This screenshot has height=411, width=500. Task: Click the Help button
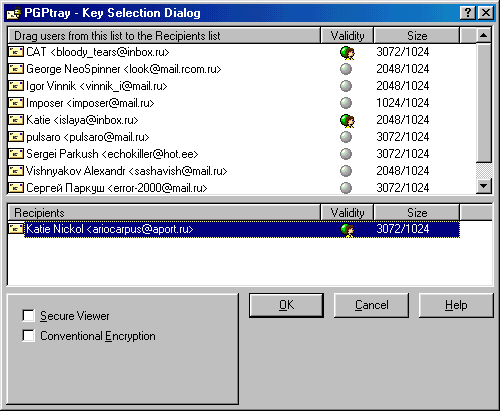456,305
